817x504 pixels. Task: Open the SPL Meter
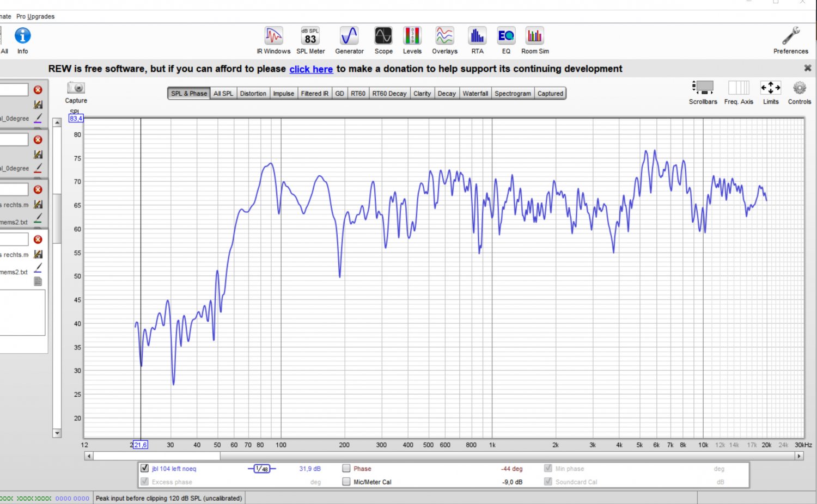tap(310, 41)
